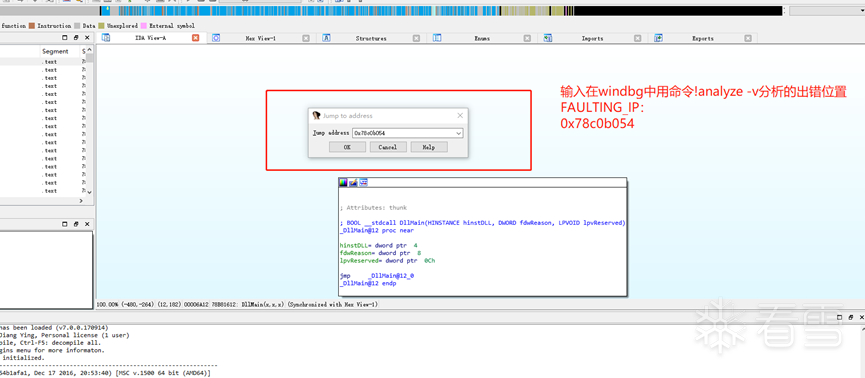Click the Structures tab icon
Screen dimensions: 865x378
point(327,38)
